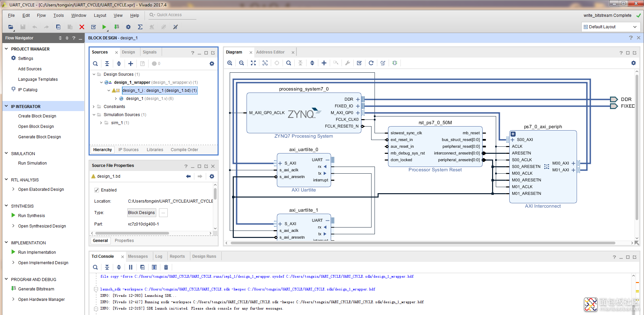Zoom out on the block diagram
The height and width of the screenshot is (315, 644).
pyautogui.click(x=241, y=63)
